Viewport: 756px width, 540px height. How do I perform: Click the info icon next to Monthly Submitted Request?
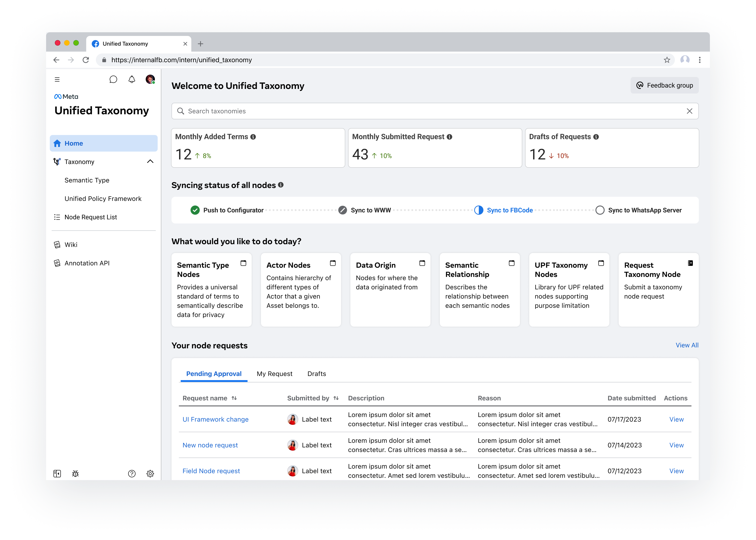[449, 137]
